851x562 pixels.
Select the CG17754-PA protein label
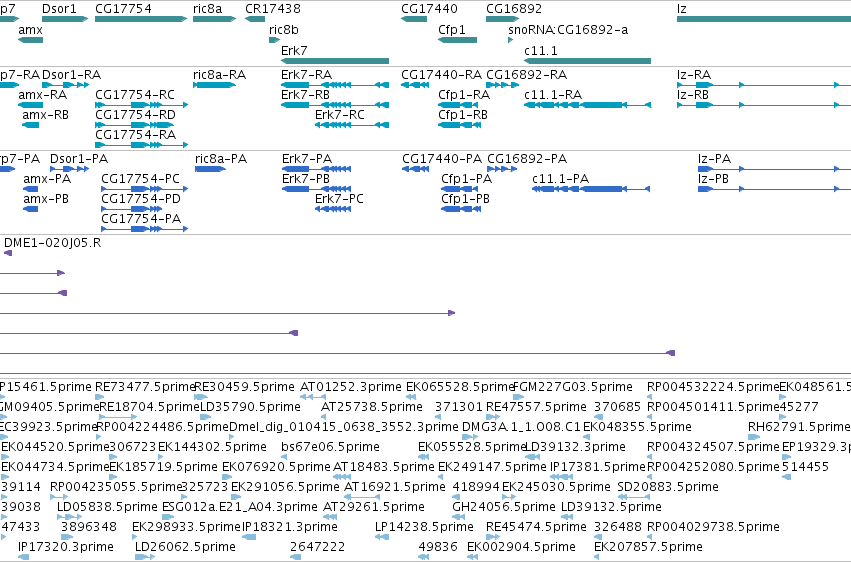point(141,219)
